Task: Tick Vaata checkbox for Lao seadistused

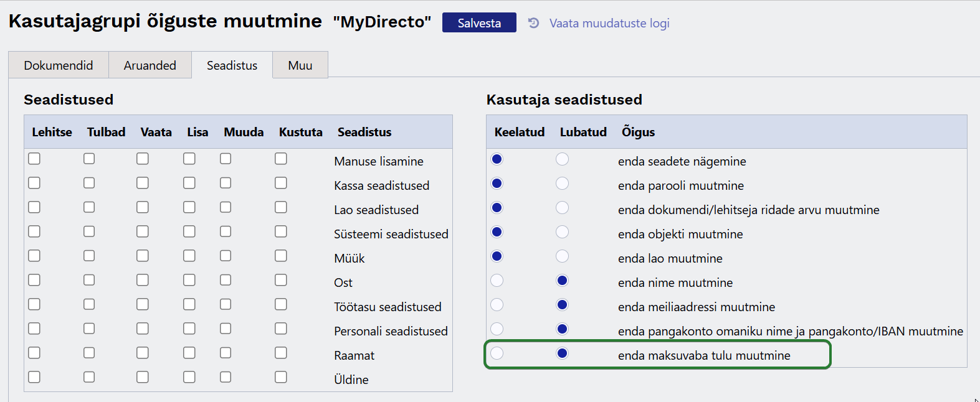Action: tap(143, 207)
